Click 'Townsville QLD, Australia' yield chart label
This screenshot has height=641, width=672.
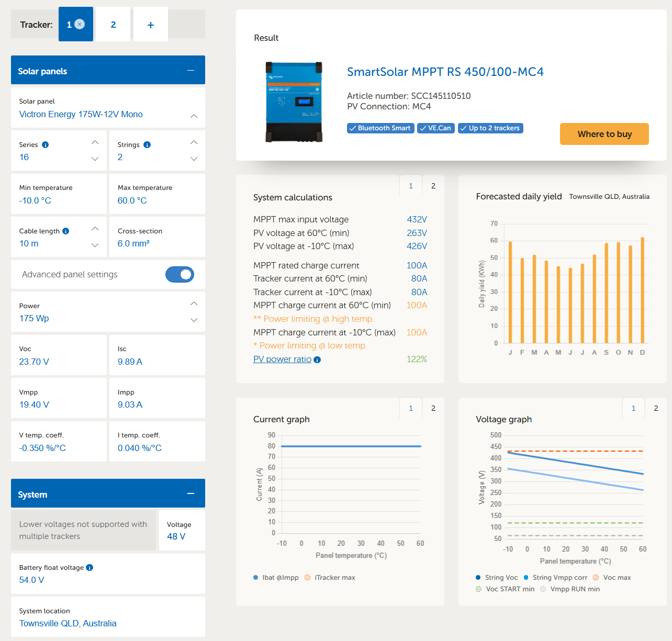[x=610, y=197]
